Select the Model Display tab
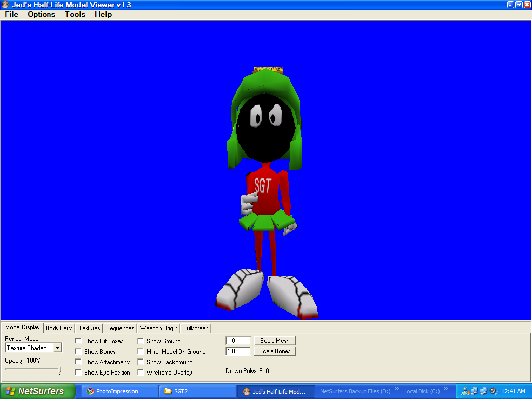532x399 pixels. click(22, 327)
